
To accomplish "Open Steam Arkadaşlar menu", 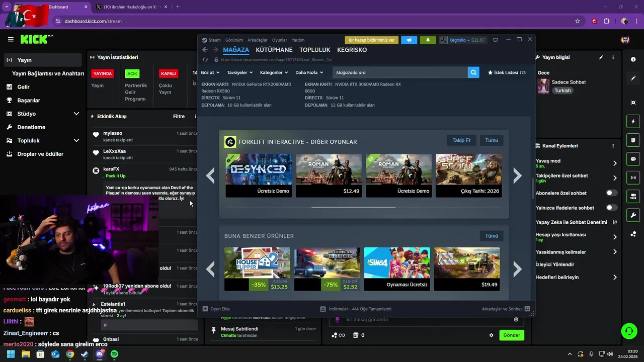I will tap(258, 40).
